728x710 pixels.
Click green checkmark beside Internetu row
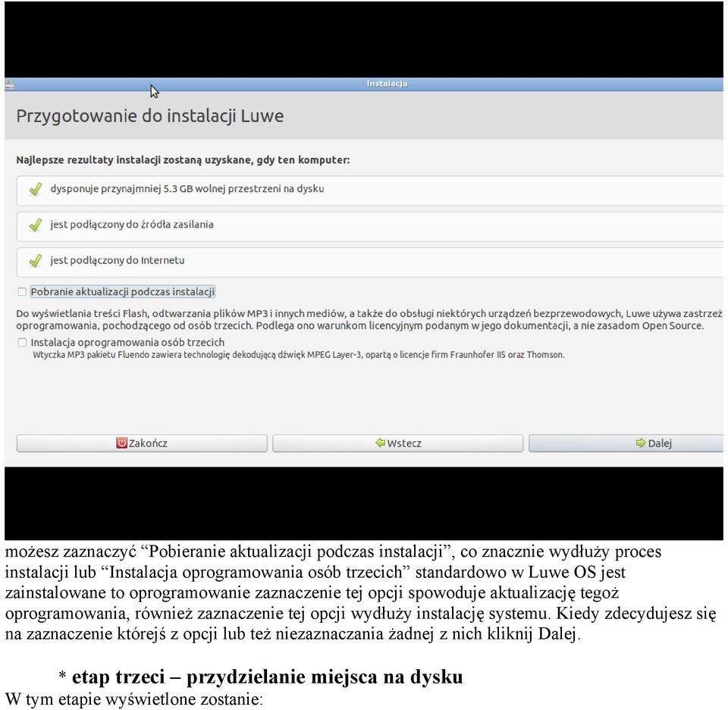click(36, 260)
